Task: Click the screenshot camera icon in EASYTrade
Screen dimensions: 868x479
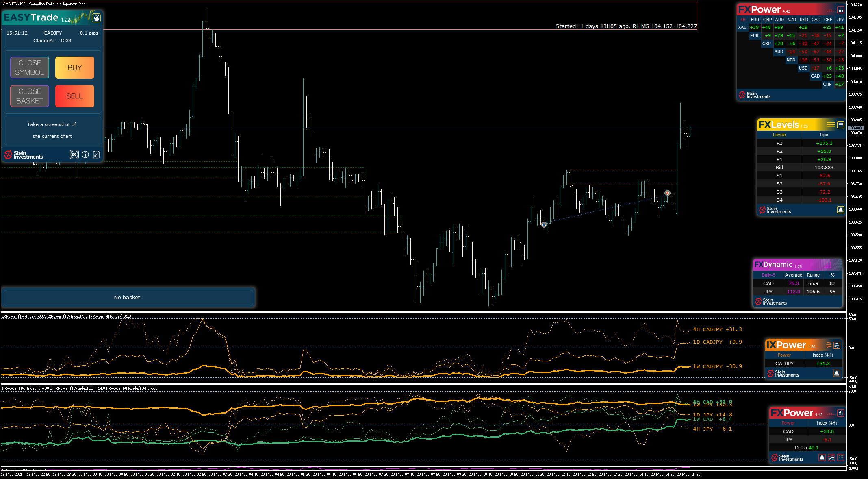Action: (x=74, y=155)
